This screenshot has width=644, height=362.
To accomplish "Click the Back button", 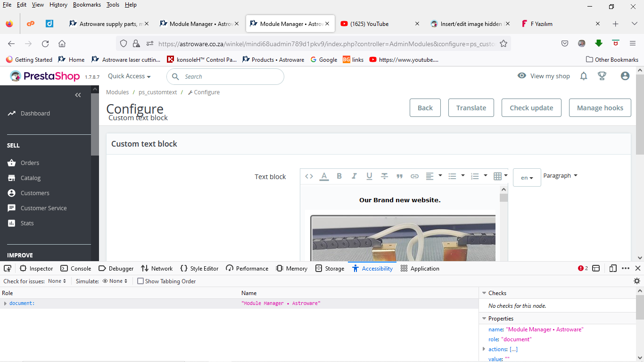I will (x=425, y=107).
